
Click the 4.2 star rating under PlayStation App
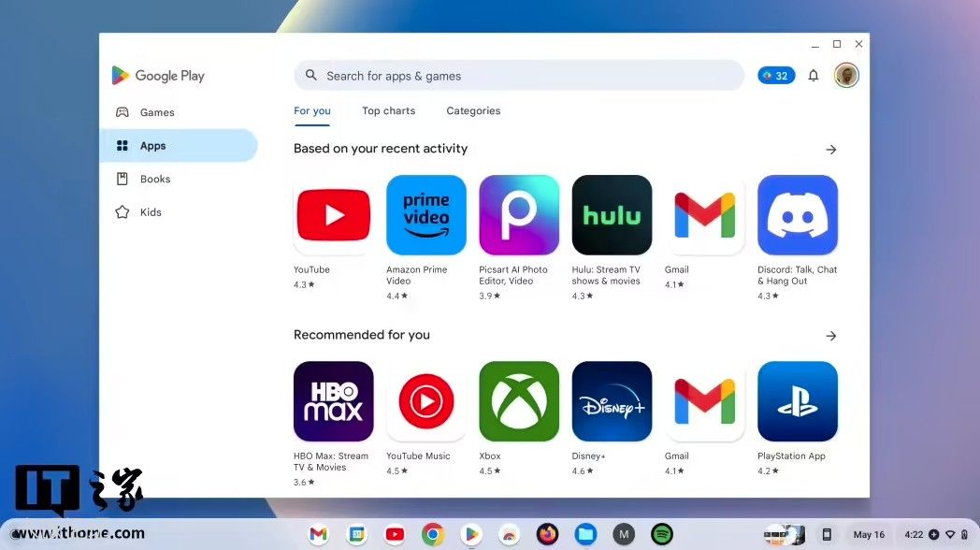pyautogui.click(x=768, y=470)
